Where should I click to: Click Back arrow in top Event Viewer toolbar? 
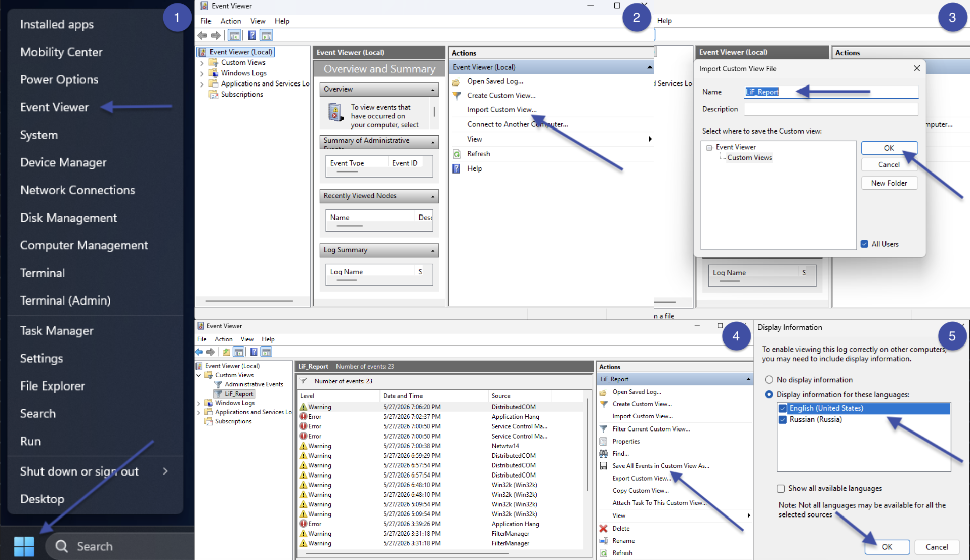pyautogui.click(x=202, y=35)
